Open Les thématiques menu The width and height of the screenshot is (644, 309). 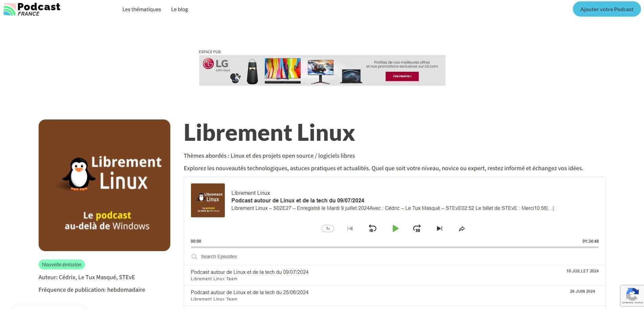[142, 9]
